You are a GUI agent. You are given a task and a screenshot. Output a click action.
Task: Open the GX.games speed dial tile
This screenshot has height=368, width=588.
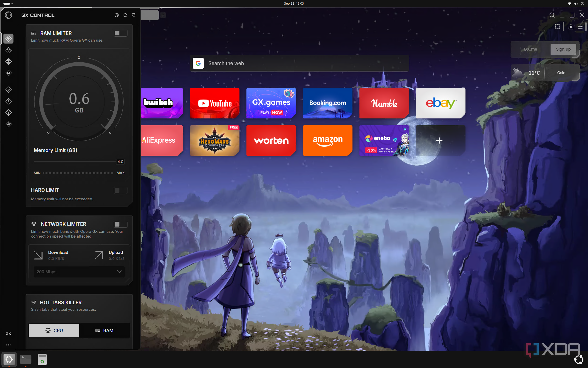(271, 103)
